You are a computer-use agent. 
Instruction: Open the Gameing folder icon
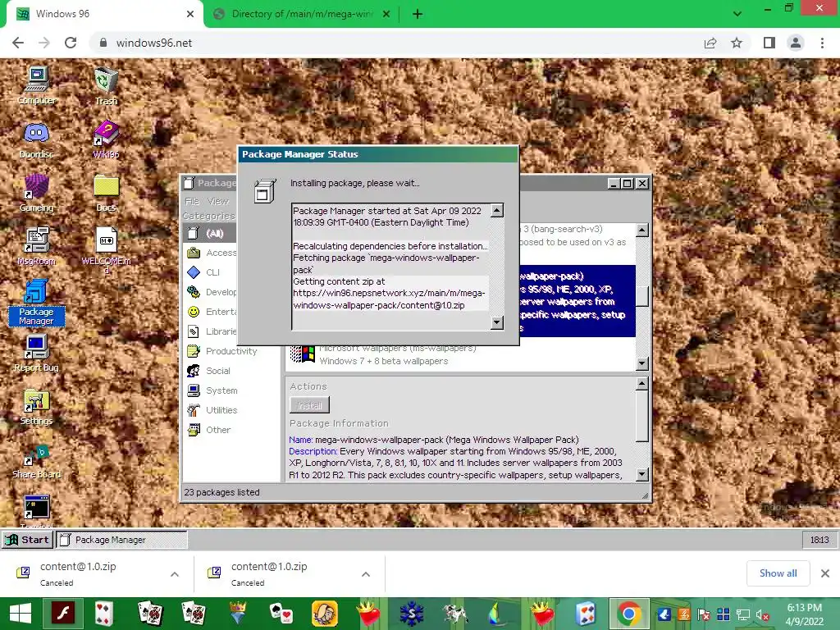click(x=36, y=193)
